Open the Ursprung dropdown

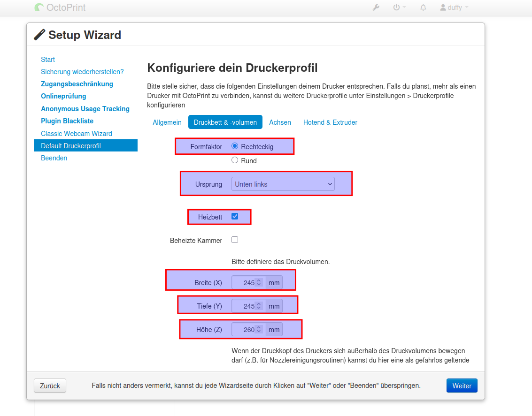[x=283, y=184]
